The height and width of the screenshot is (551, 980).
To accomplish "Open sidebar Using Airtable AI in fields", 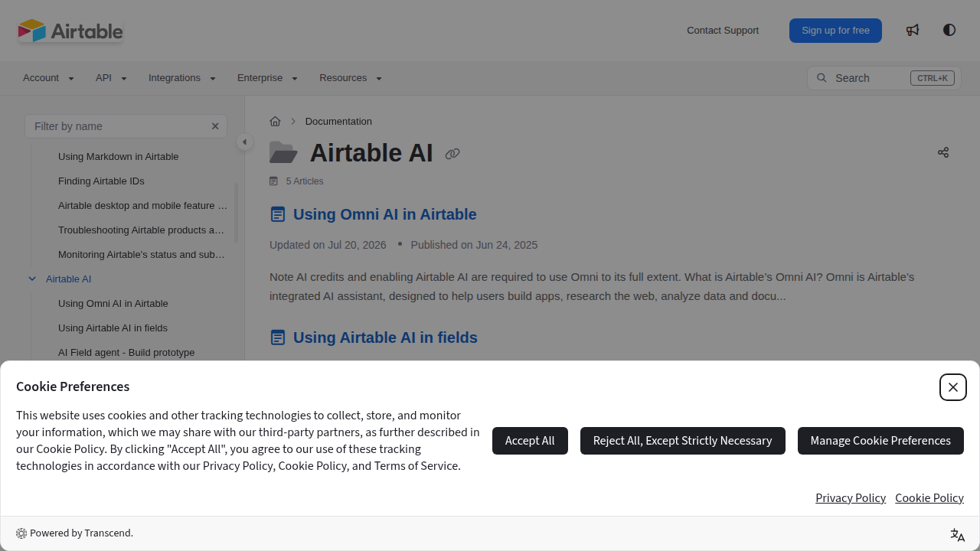I will (x=113, y=328).
